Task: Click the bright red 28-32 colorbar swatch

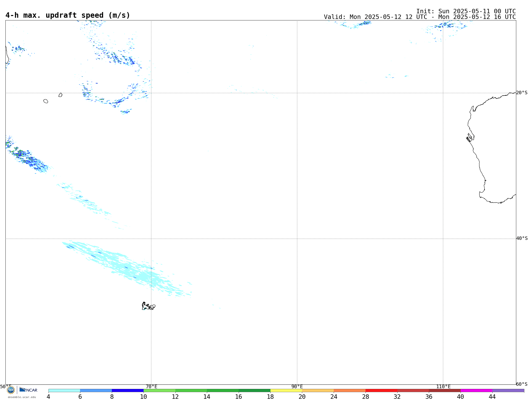Action: (381, 391)
